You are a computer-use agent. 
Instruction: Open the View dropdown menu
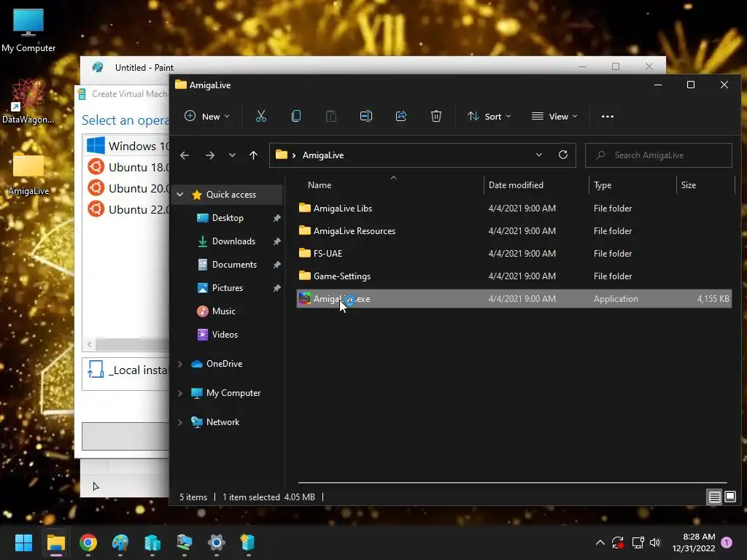tap(554, 116)
